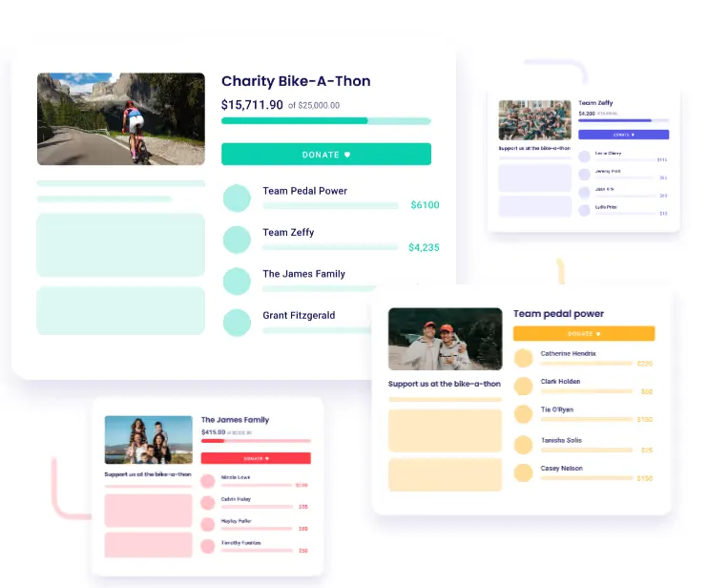
Task: Select donor name Lydia Price
Action: (x=606, y=207)
